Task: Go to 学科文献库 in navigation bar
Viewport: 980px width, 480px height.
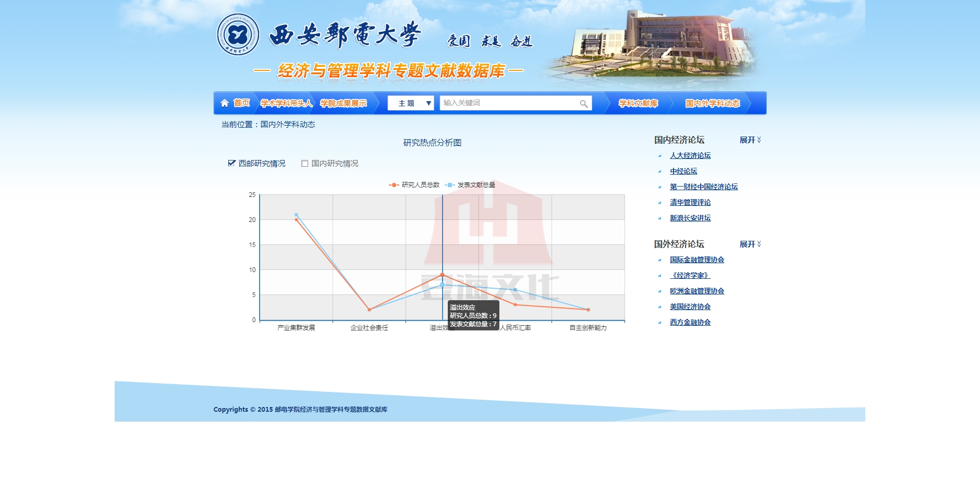Action: click(x=638, y=103)
